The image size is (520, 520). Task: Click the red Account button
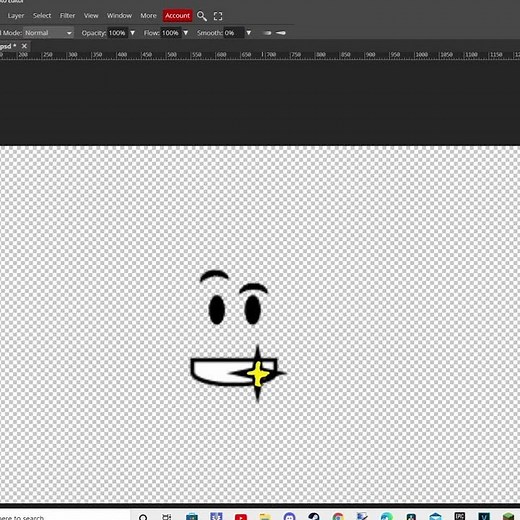pos(177,16)
